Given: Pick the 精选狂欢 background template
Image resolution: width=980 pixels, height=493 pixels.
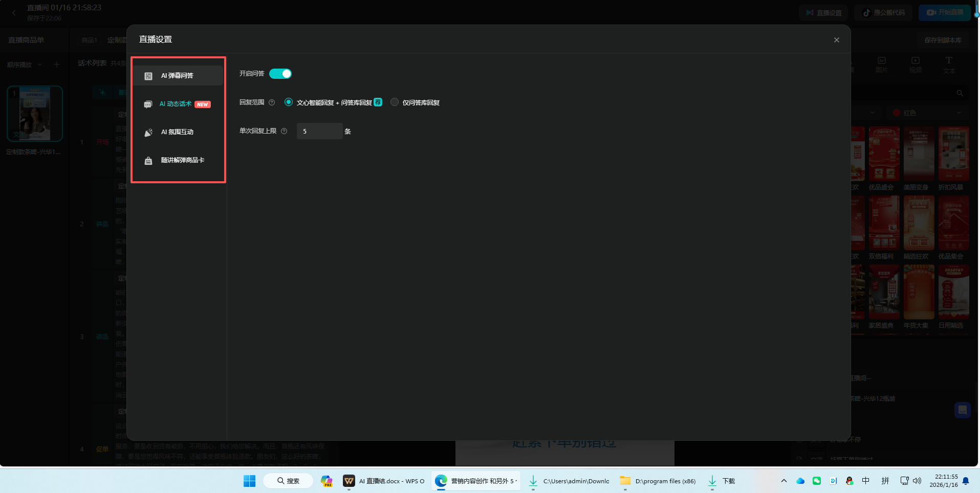Looking at the screenshot, I should 919,223.
